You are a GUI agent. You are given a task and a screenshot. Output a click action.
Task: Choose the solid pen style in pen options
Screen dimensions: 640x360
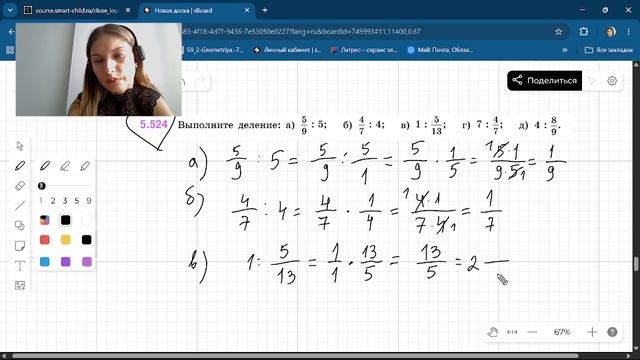[44, 166]
